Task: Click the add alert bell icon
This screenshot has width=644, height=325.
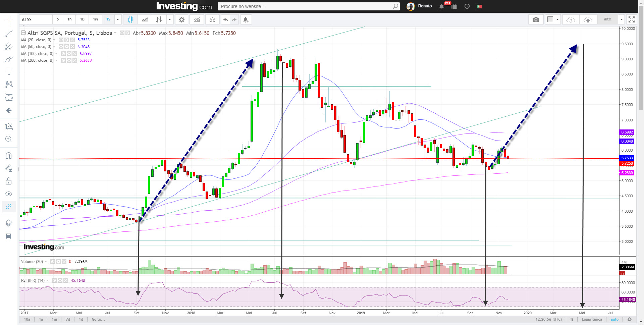Action: [x=246, y=19]
